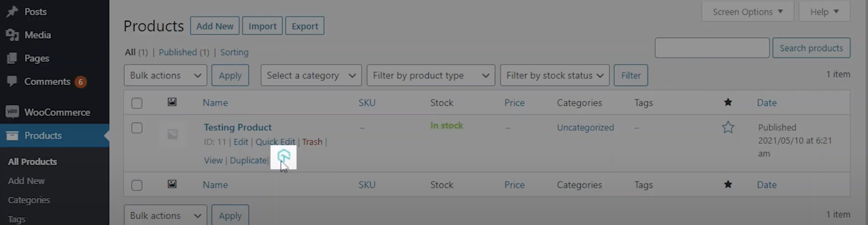Go to Categories under Products submenu
The image size is (868, 225).
pyautogui.click(x=29, y=200)
